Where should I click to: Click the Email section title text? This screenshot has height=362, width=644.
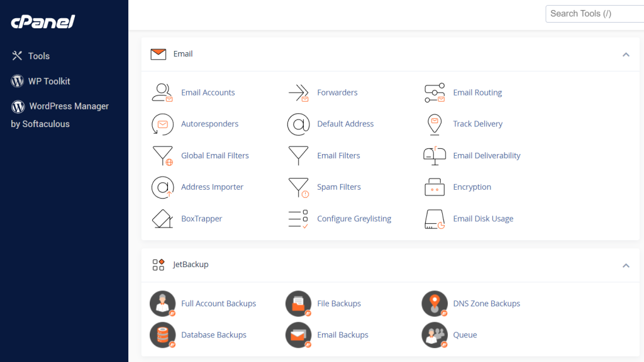pos(183,54)
